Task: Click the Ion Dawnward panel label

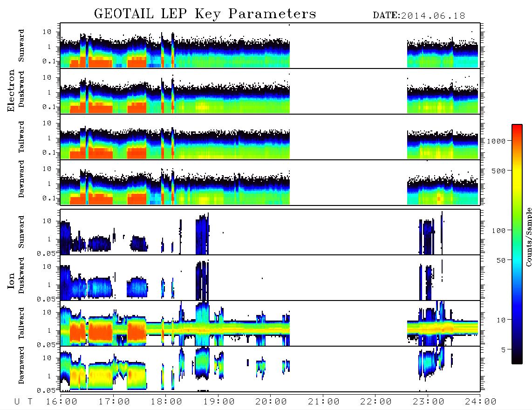Action: 21,365
